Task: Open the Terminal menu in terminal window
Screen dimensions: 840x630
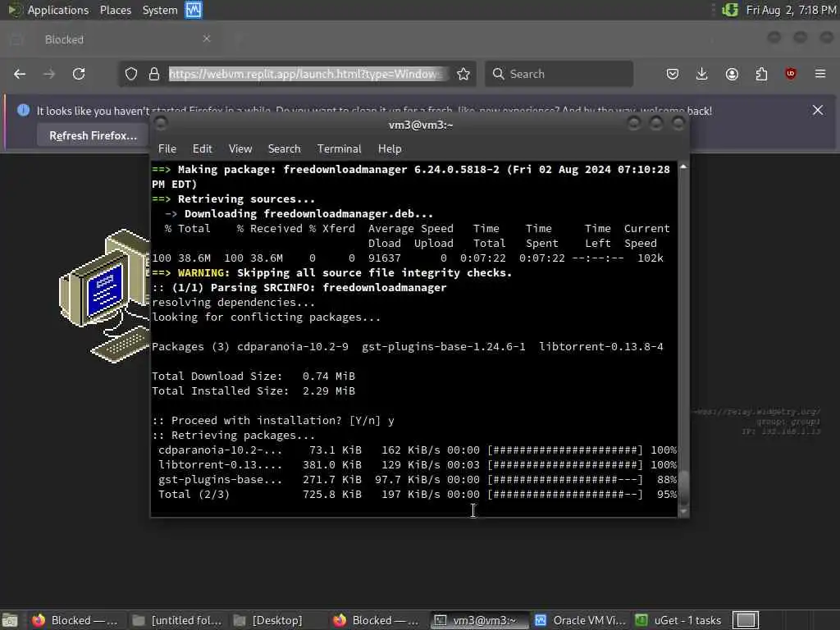Action: pos(339,149)
